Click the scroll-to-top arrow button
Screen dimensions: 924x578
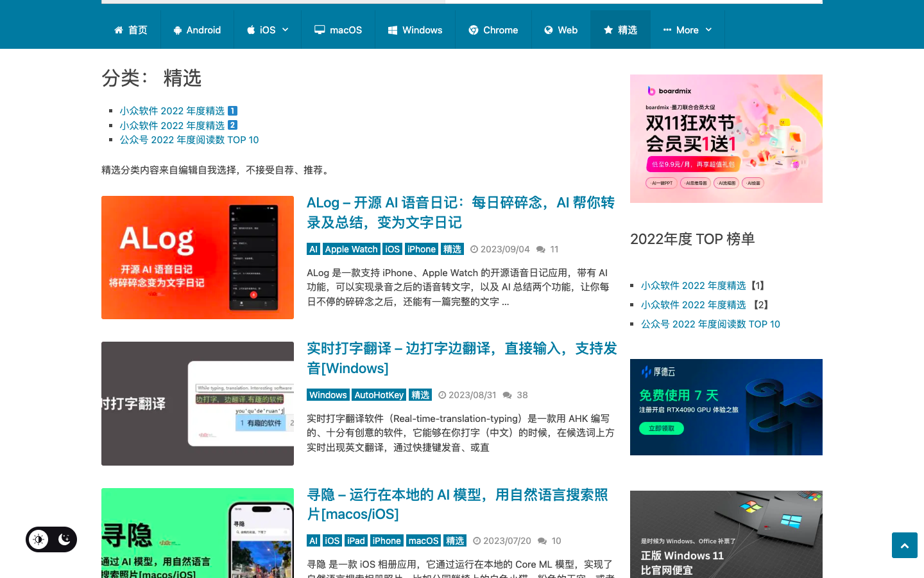[x=905, y=545]
